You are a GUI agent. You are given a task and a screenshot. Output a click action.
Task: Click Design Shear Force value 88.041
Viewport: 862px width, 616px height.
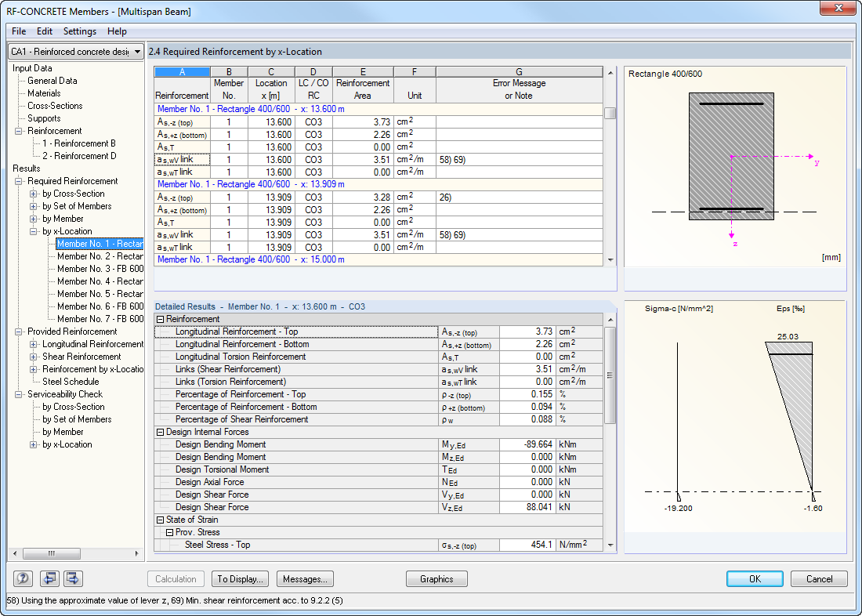527,507
